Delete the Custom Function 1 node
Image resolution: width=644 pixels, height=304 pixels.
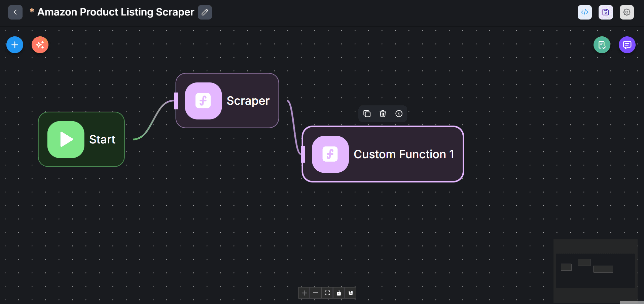(x=383, y=114)
